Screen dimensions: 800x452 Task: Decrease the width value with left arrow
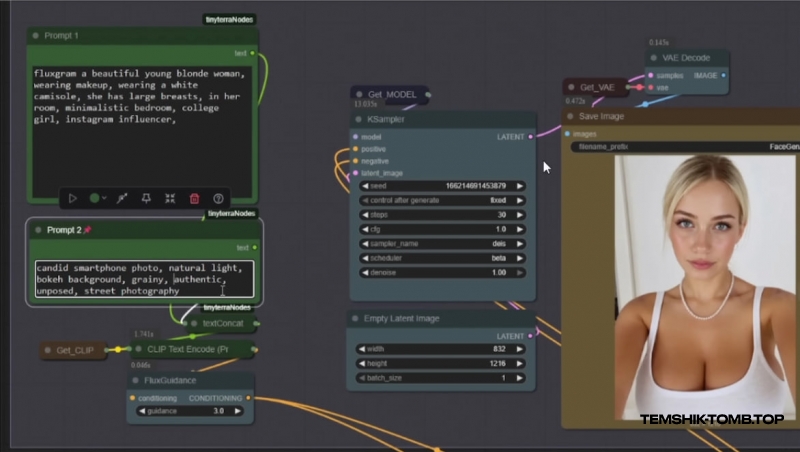tap(363, 349)
